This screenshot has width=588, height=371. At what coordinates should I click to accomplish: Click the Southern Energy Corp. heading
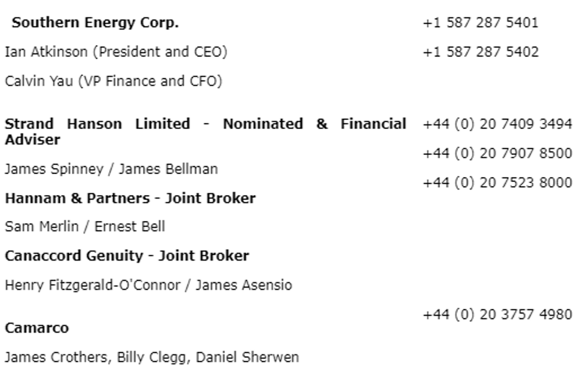tap(95, 23)
